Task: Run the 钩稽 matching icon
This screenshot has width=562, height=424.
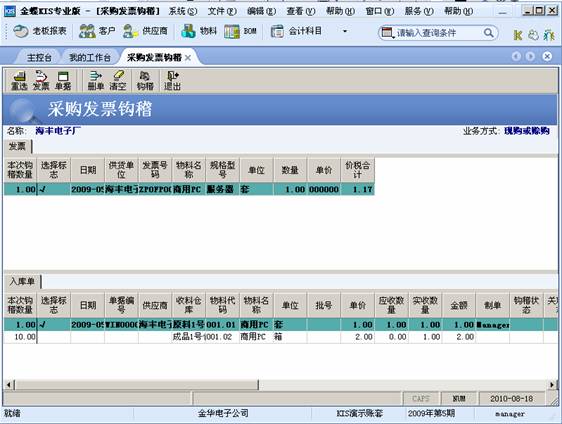Action: [145, 80]
